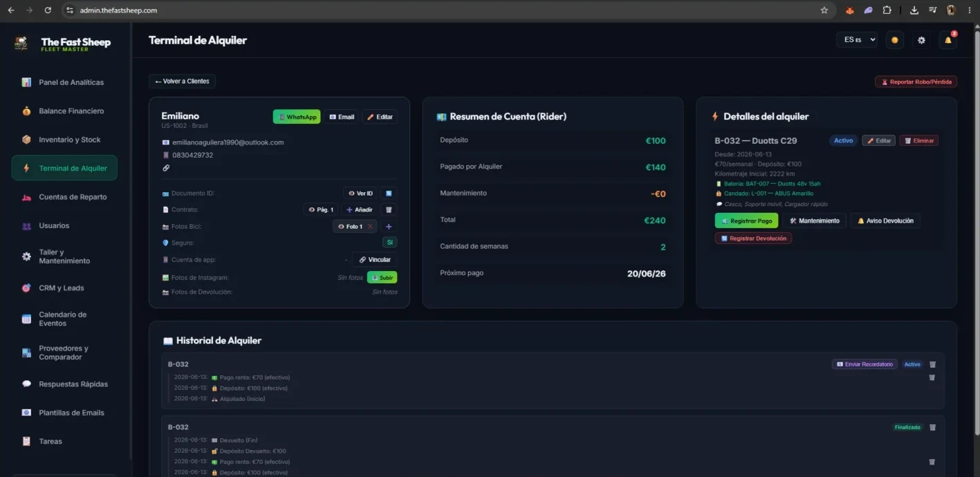Click email emilianoaguilera1990@outlook.com
Screen dimensions: 980x477
click(228, 142)
